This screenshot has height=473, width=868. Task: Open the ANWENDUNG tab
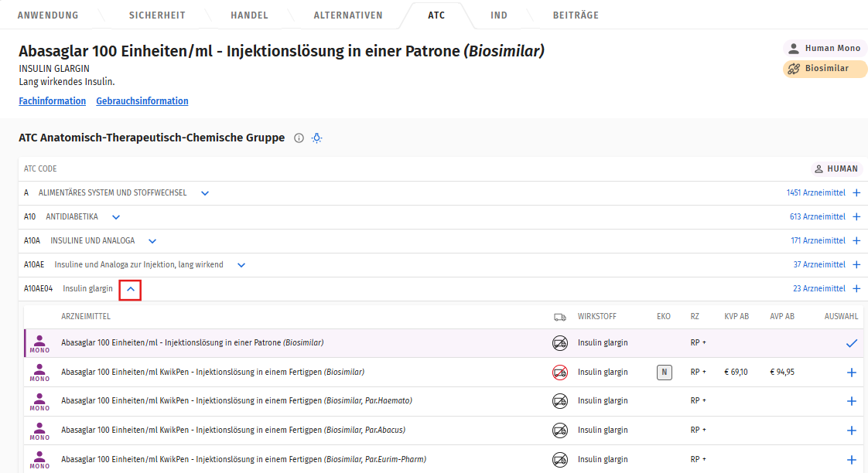[48, 15]
